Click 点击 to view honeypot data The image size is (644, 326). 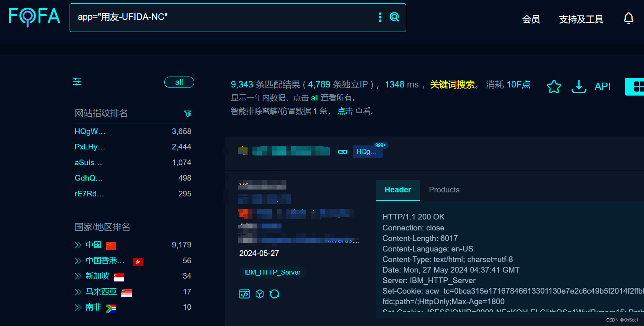(345, 111)
